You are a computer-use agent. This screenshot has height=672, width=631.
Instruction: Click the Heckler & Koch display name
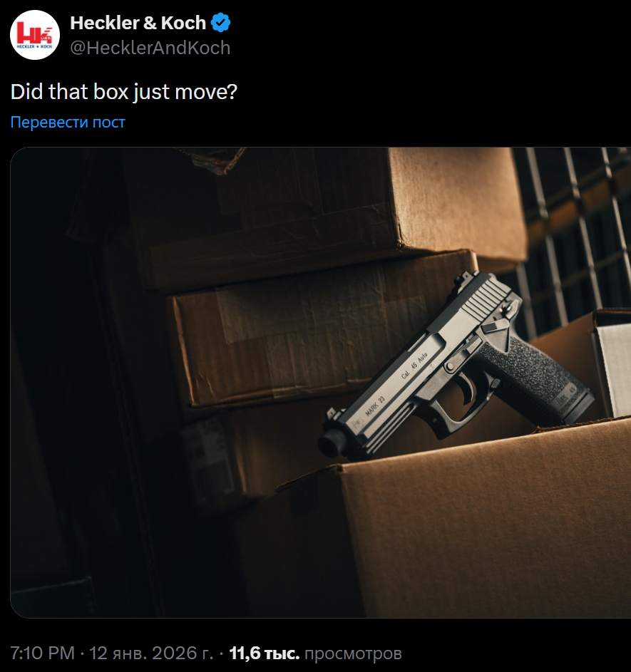pyautogui.click(x=138, y=23)
